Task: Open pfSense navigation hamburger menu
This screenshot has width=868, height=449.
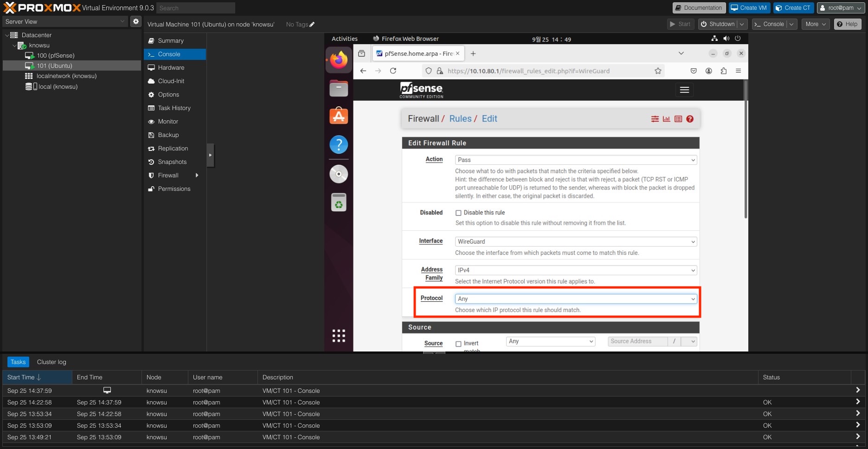Action: (684, 90)
